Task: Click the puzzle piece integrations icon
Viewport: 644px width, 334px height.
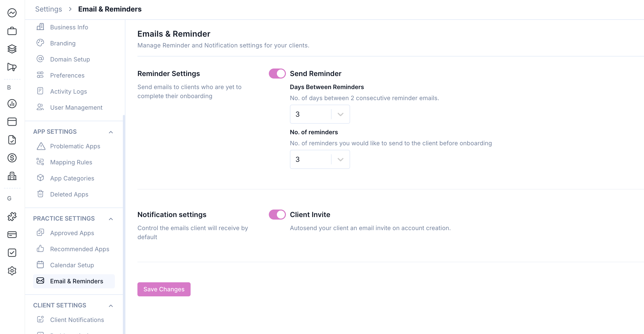Action: [x=12, y=216]
